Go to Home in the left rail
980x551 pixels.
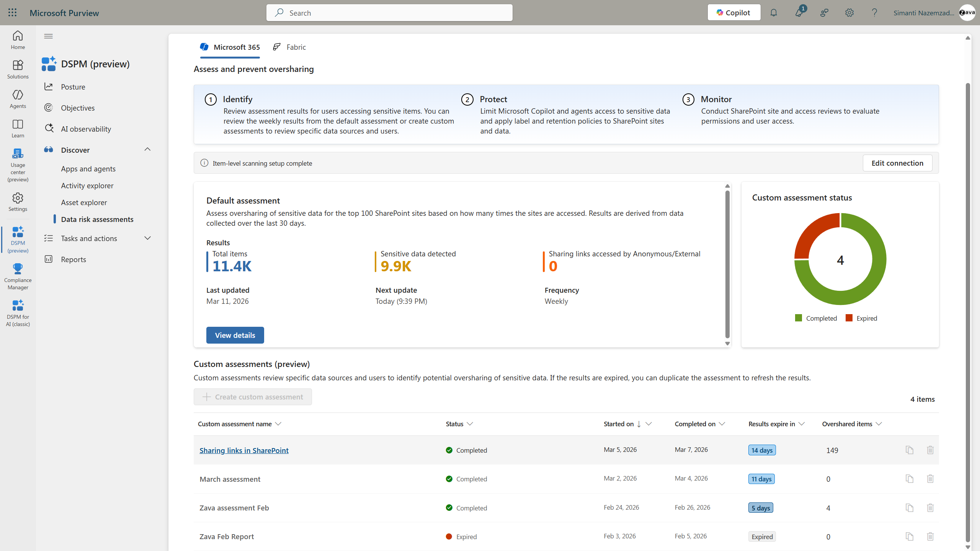pyautogui.click(x=18, y=40)
